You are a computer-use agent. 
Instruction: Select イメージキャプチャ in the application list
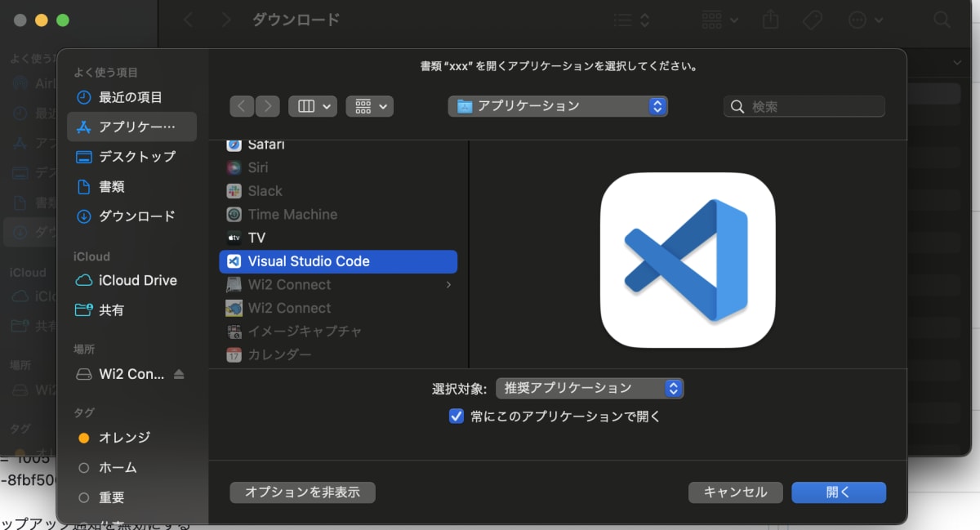click(338, 332)
